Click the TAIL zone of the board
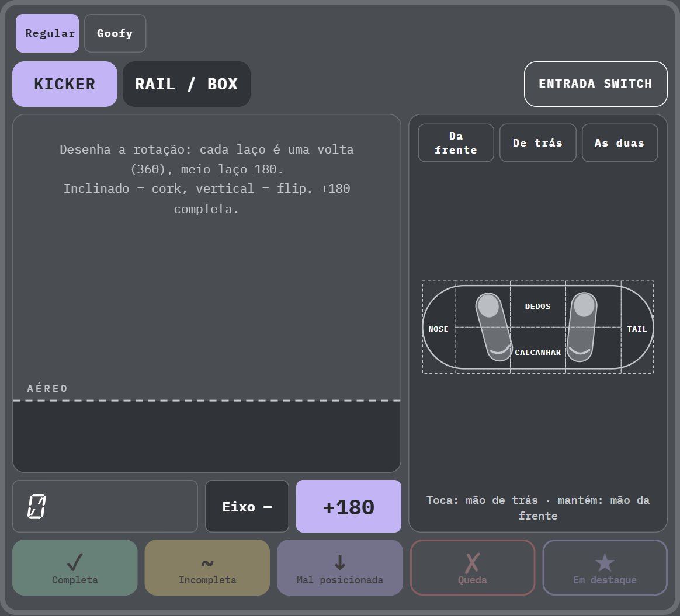The height and width of the screenshot is (616, 680). tap(637, 329)
